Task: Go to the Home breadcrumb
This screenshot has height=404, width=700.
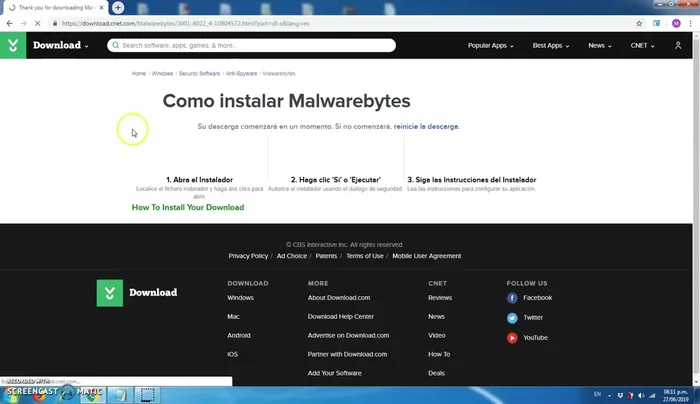Action: (x=138, y=74)
